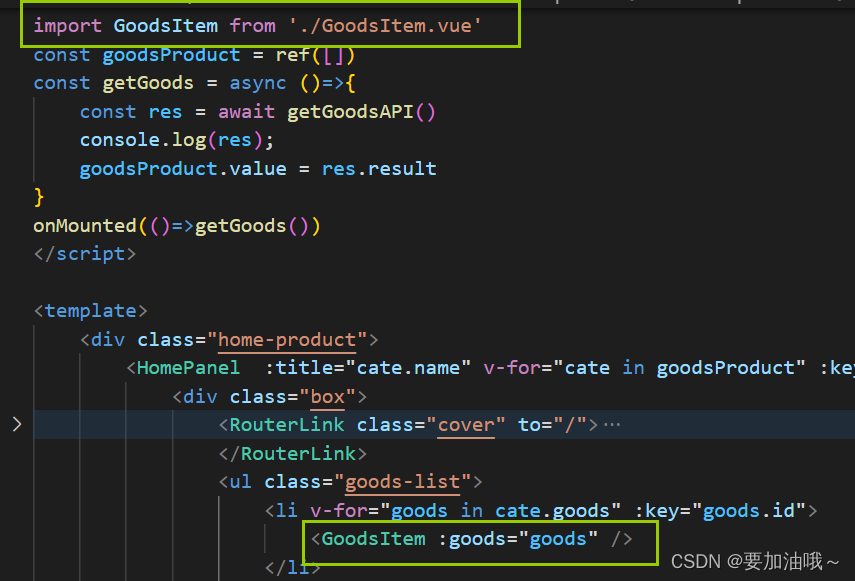Click 'await getGoodsAPI()' call
This screenshot has width=855, height=581.
[327, 112]
